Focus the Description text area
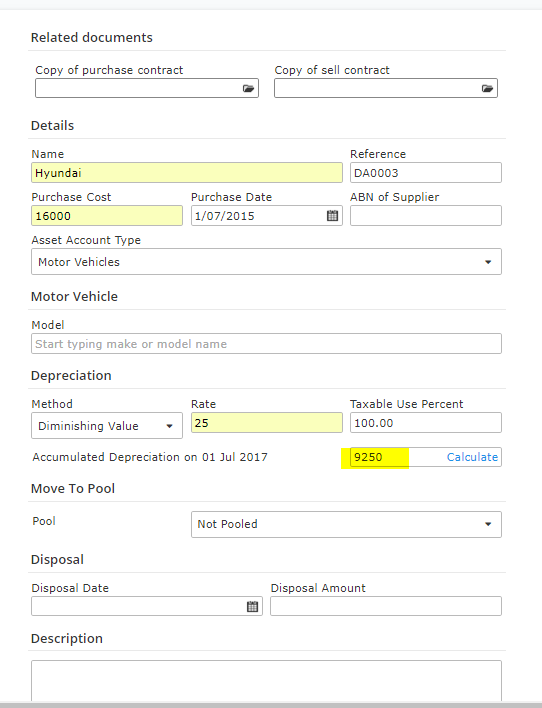Image resolution: width=542 pixels, height=708 pixels. [266, 681]
